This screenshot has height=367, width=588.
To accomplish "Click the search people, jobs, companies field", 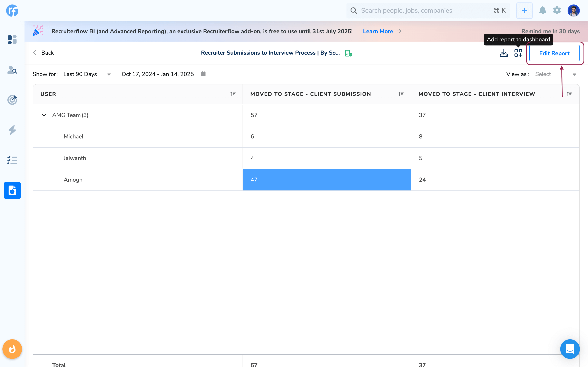I will click(x=423, y=10).
